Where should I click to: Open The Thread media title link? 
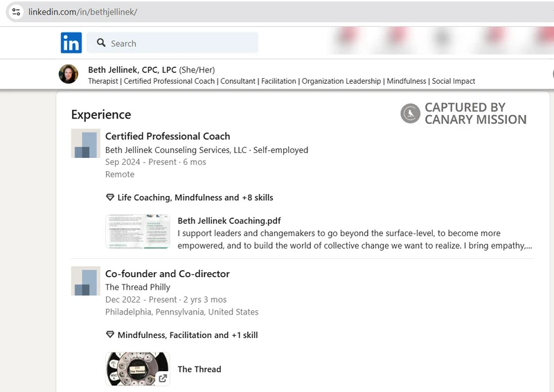pyautogui.click(x=199, y=369)
